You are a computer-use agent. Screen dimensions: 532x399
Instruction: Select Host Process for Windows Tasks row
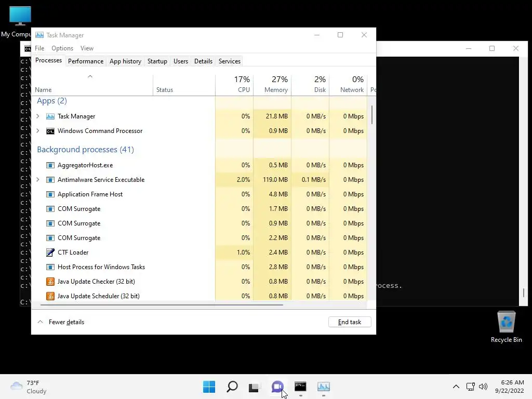199,267
